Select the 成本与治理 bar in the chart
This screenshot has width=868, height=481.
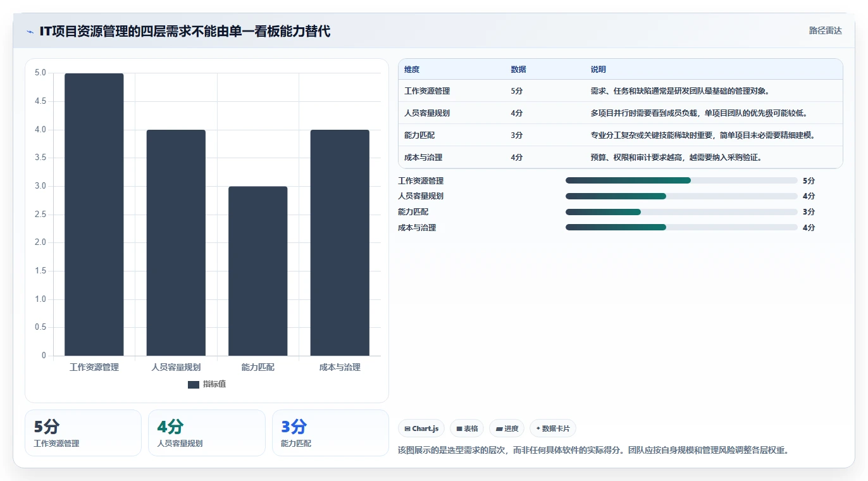pos(340,242)
